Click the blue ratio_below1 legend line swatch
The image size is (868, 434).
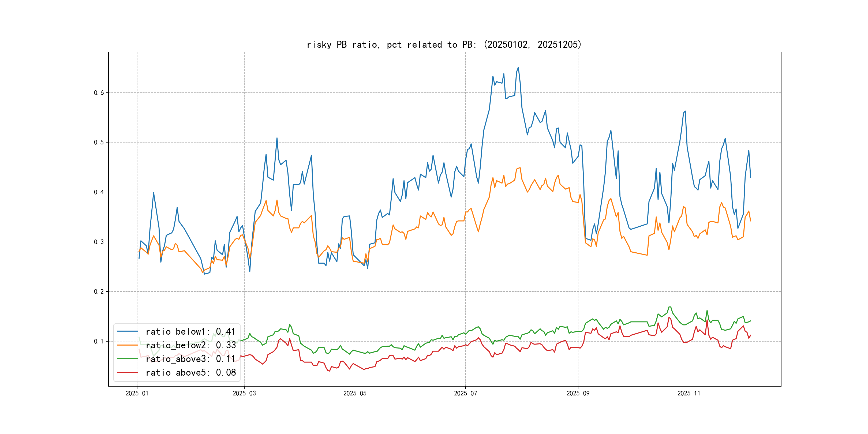(x=127, y=332)
